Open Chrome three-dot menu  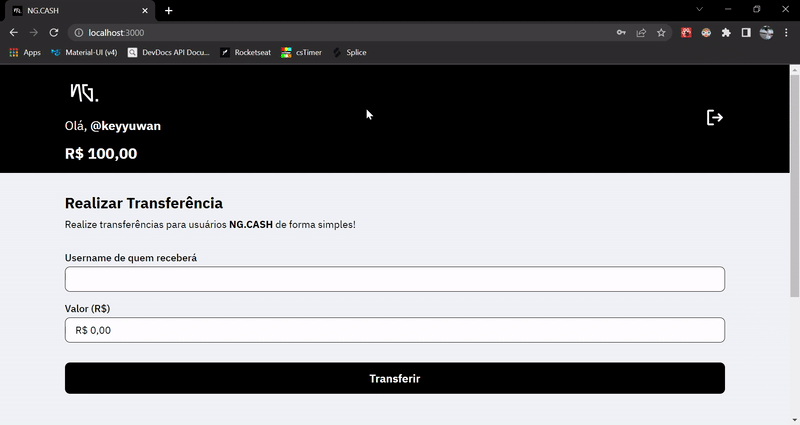click(786, 33)
